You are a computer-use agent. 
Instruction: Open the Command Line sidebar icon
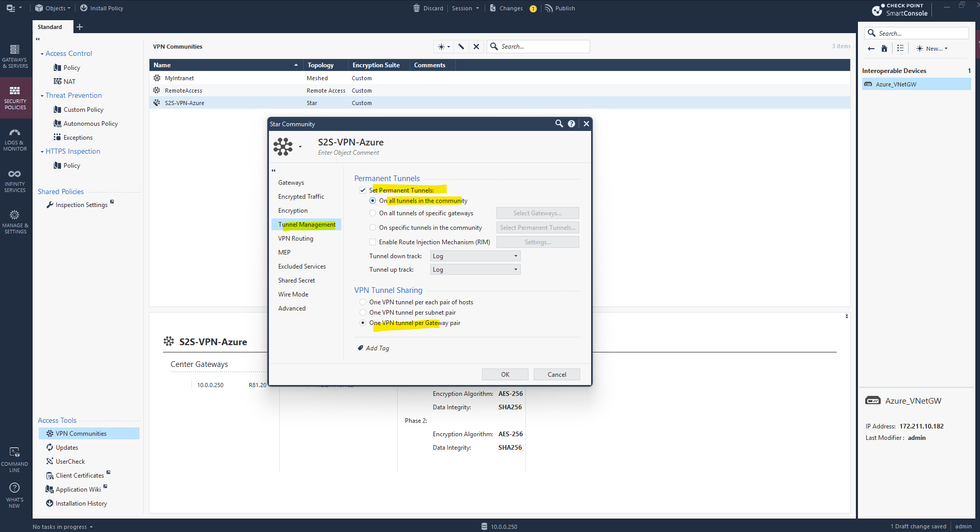[14, 460]
